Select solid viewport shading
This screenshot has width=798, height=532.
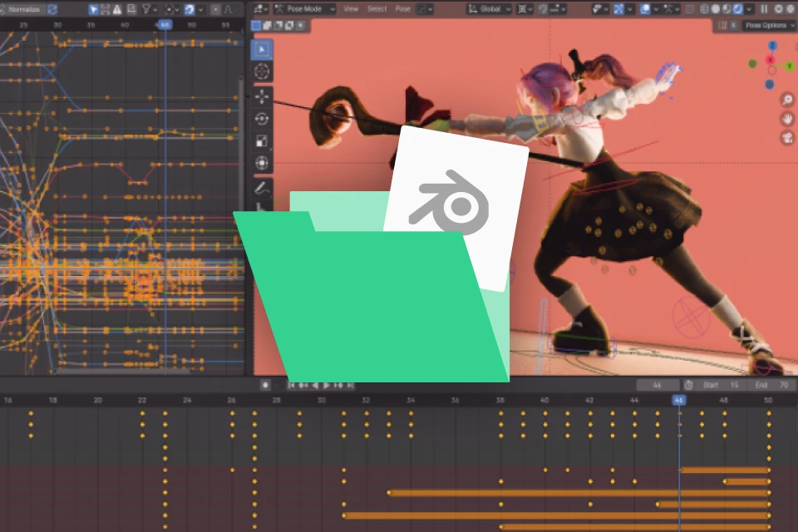(x=715, y=9)
